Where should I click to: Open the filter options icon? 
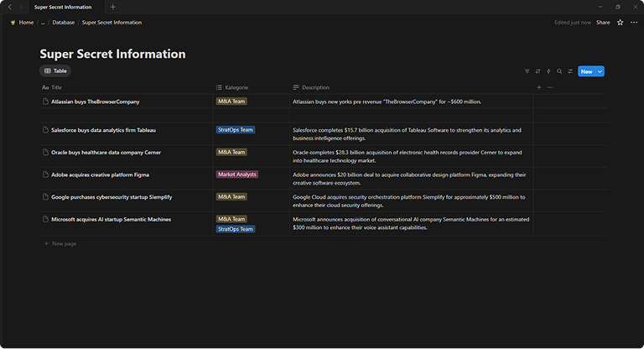coord(527,71)
